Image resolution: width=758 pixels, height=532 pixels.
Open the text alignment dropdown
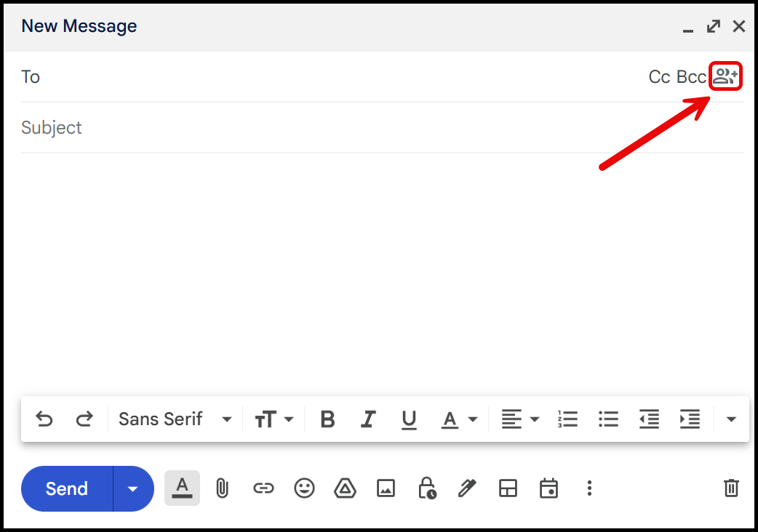520,419
